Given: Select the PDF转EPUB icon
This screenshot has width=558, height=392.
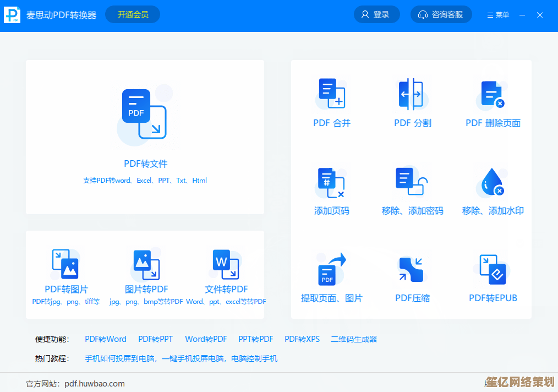Looking at the screenshot, I should click(x=493, y=269).
